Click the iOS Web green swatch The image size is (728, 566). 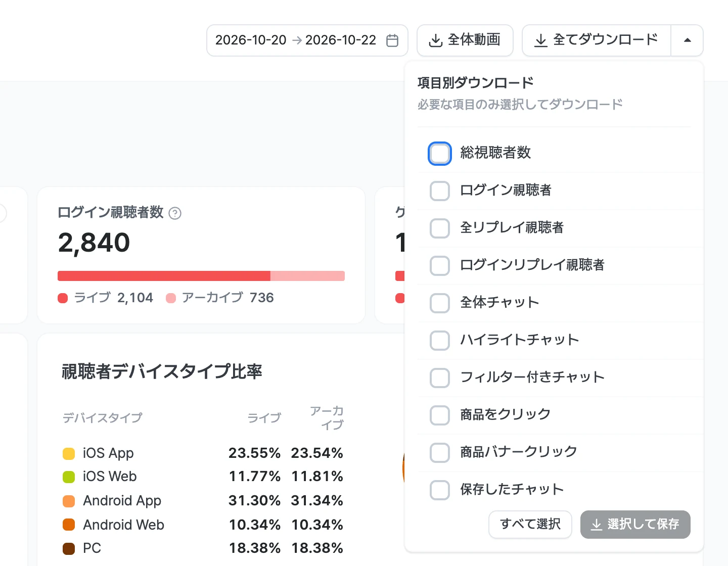(x=69, y=477)
